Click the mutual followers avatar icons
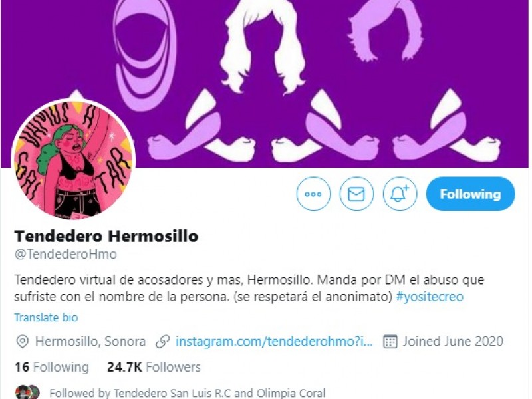Image resolution: width=532 pixels, height=399 pixels. tap(27, 392)
